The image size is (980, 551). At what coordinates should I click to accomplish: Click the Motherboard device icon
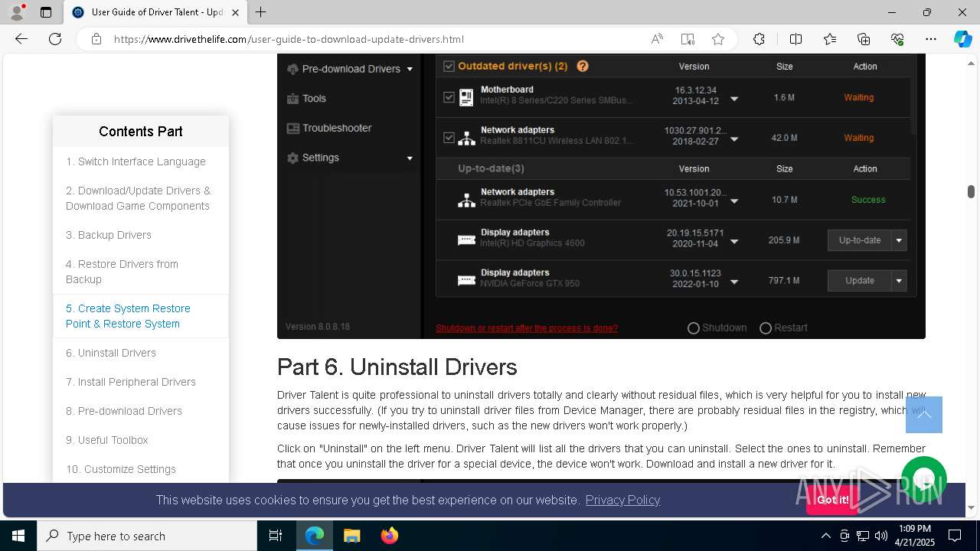tap(466, 97)
